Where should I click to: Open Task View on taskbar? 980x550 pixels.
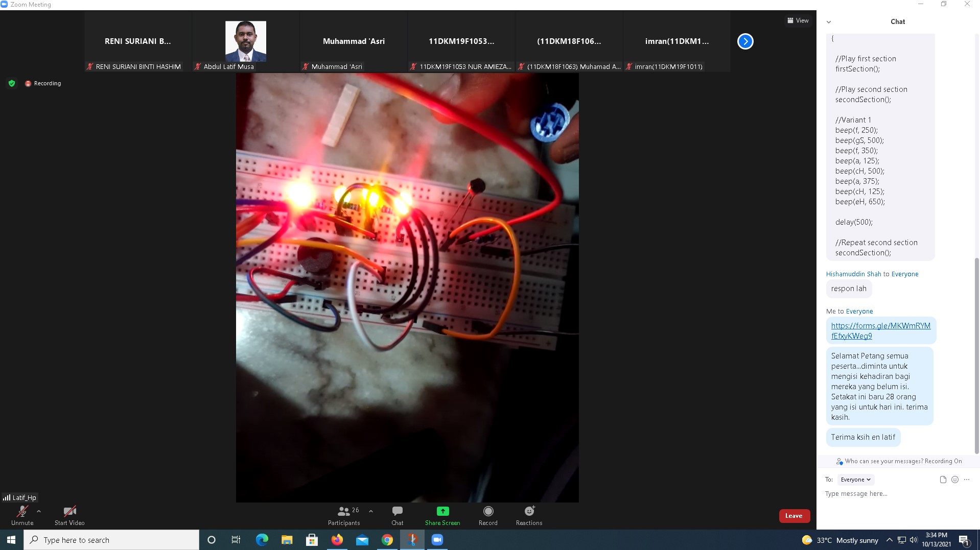click(236, 540)
